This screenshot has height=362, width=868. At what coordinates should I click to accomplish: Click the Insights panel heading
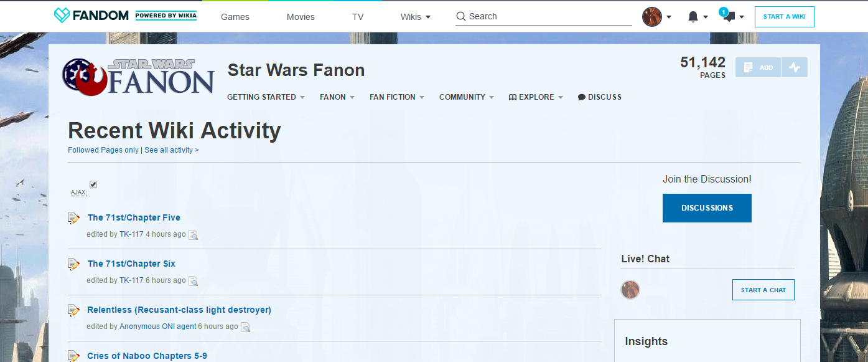click(x=646, y=341)
